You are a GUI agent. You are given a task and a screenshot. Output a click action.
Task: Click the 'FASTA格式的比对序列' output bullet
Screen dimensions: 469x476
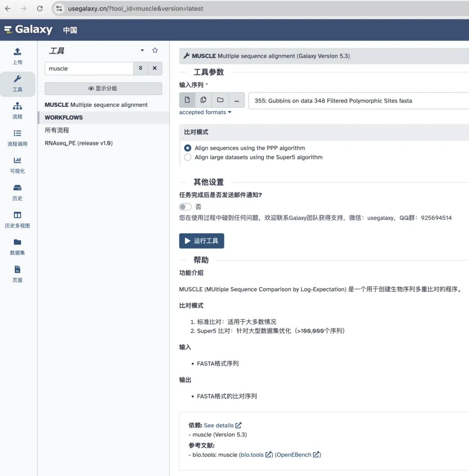(x=227, y=396)
